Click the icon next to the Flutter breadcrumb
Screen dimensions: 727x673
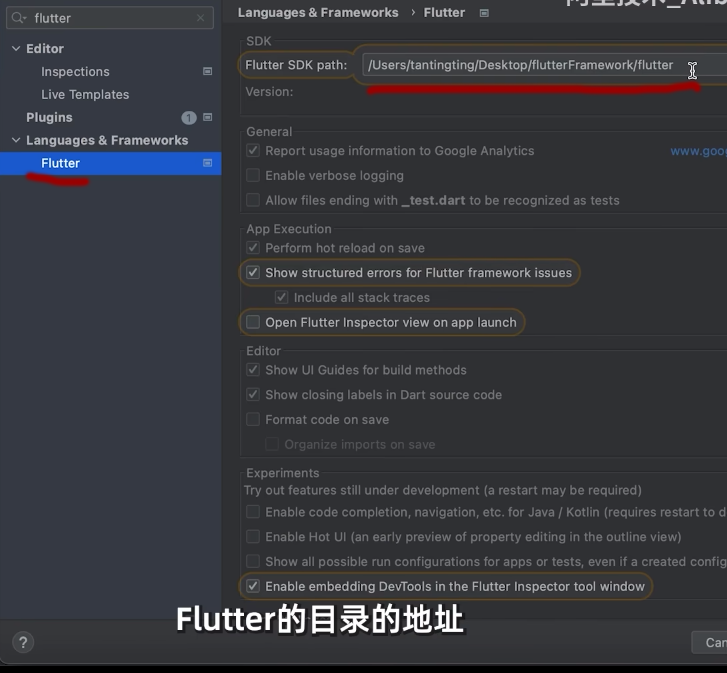[484, 13]
